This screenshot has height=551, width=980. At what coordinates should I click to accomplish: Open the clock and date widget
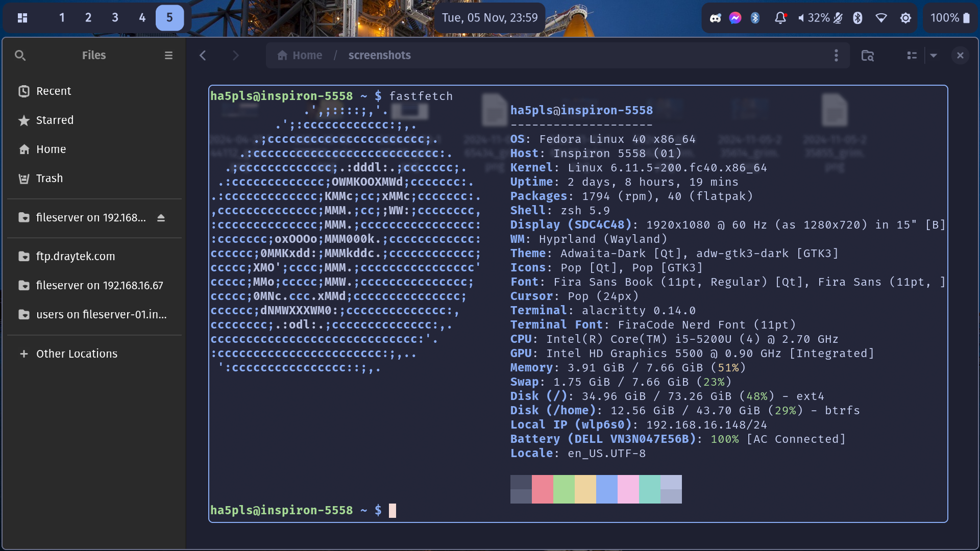489,18
